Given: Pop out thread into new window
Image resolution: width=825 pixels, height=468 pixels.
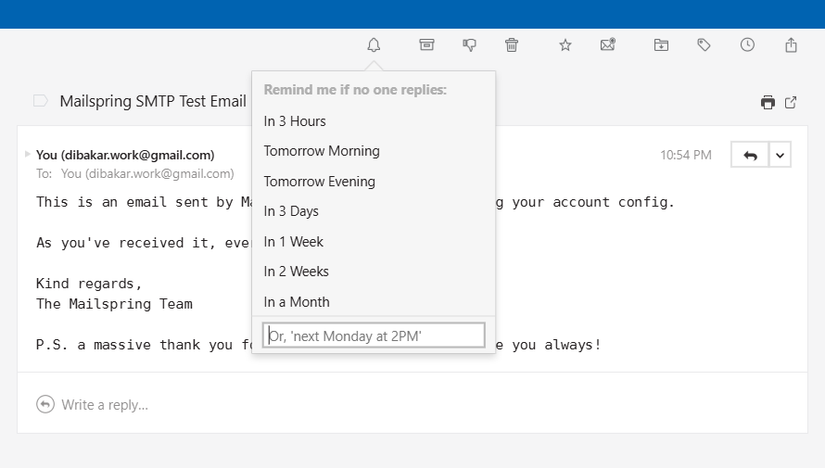Looking at the screenshot, I should tap(790, 102).
